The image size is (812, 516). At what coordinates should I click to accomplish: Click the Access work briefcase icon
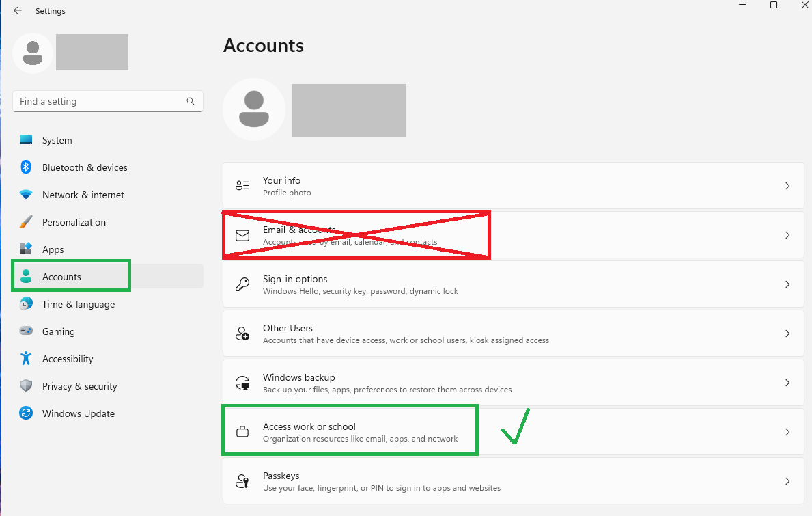coord(242,431)
